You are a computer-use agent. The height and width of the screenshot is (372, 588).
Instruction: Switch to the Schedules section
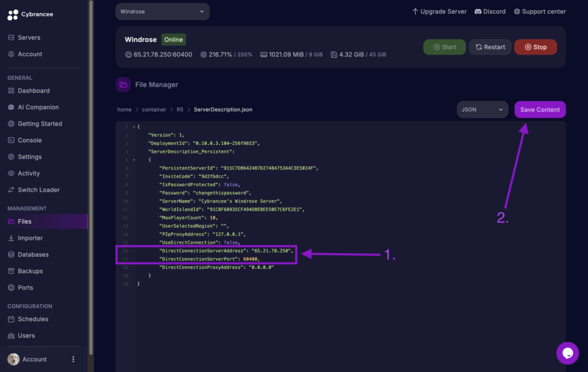[12, 319]
